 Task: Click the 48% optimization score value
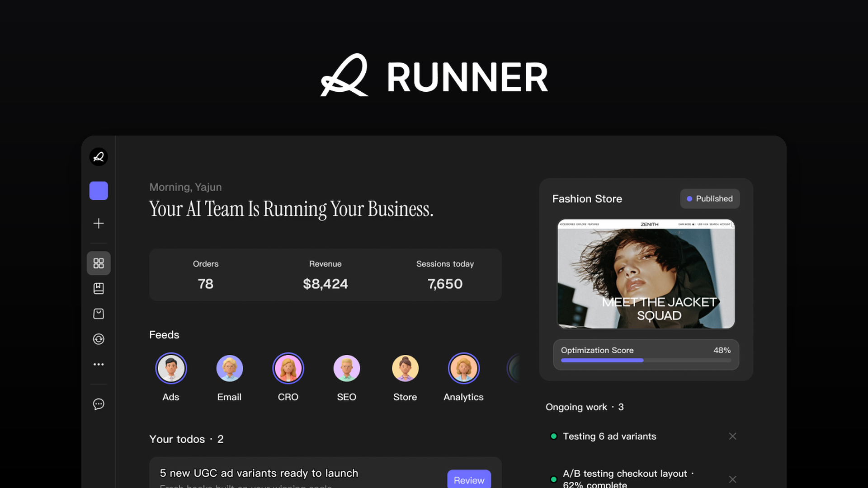click(x=722, y=350)
